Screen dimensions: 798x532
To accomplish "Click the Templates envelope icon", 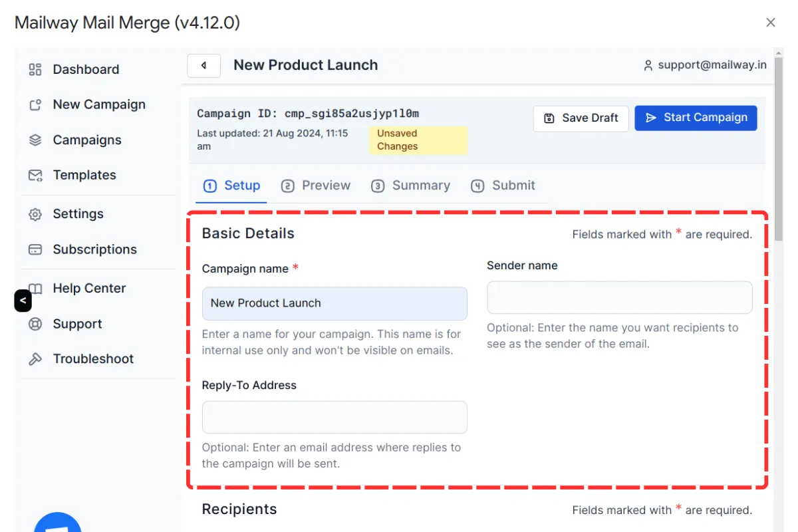I will 35,176.
